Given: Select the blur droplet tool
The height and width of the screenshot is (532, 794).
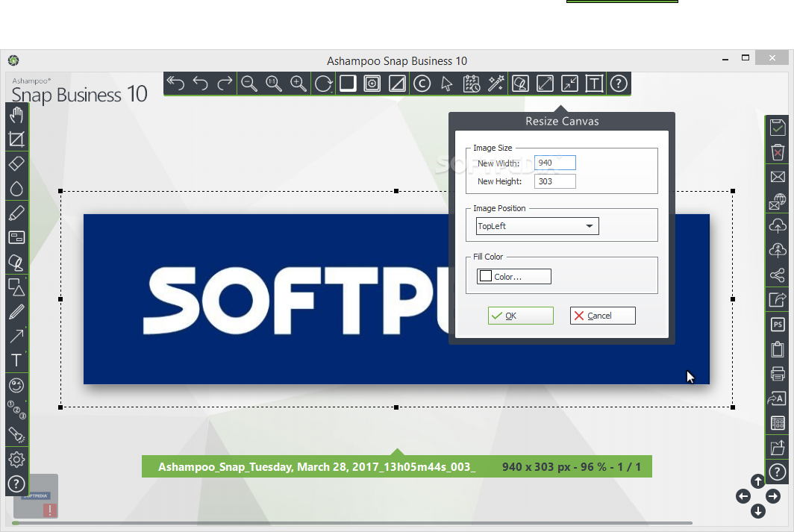Looking at the screenshot, I should pos(16,189).
